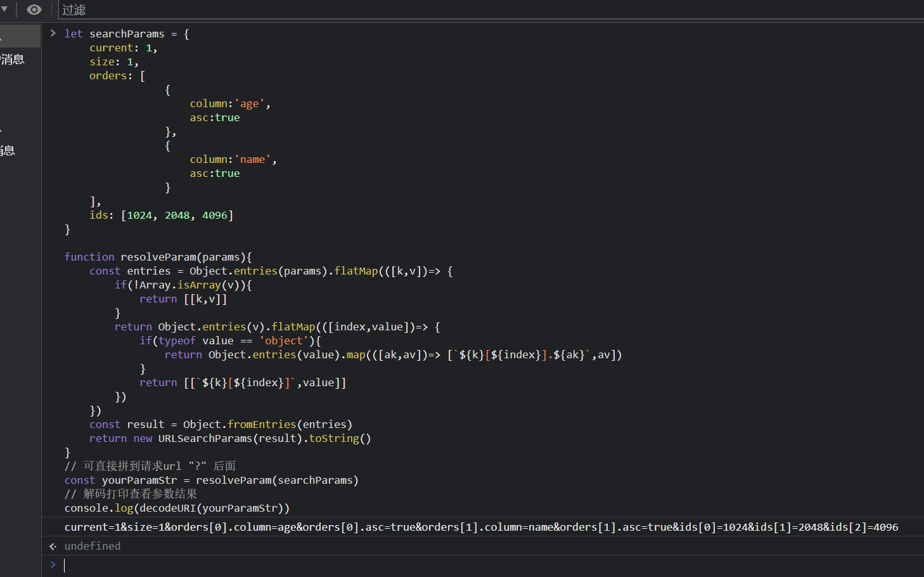Click the chevron beside 'let searchParams' entry
This screenshot has width=924, height=577.
[x=53, y=33]
